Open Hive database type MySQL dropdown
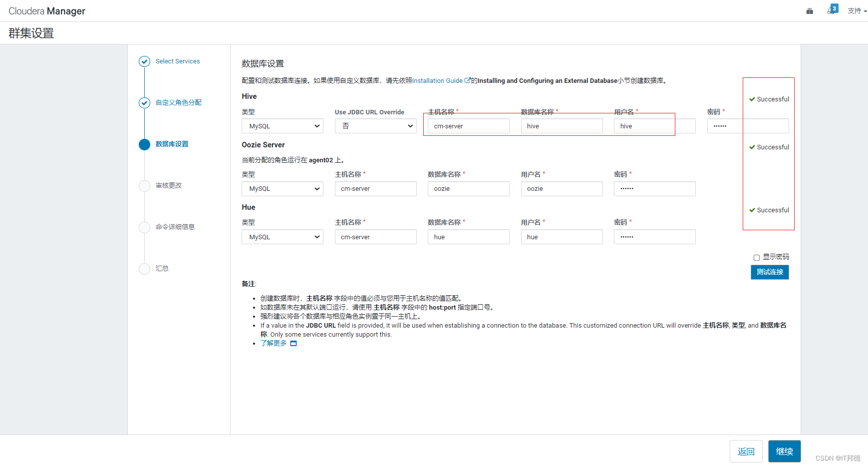This screenshot has width=868, height=466. click(x=283, y=126)
